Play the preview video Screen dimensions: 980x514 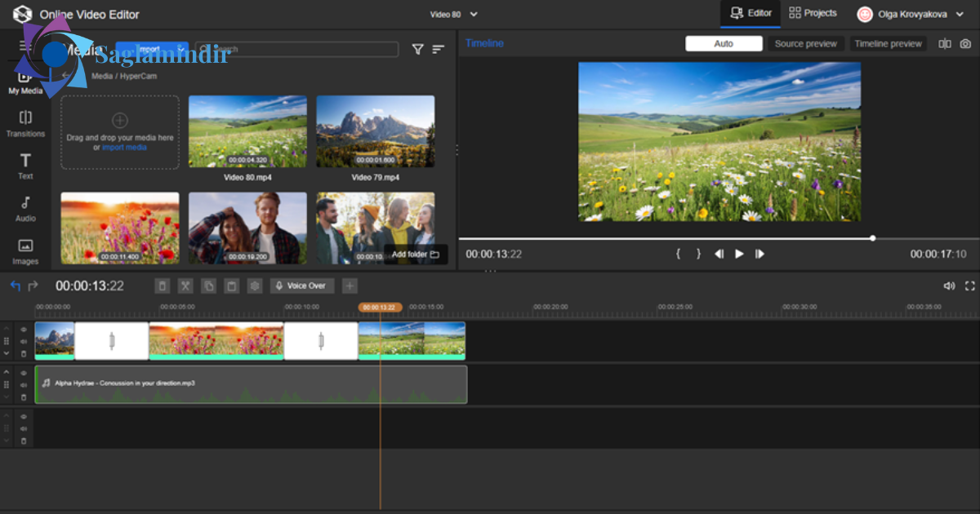coord(739,254)
